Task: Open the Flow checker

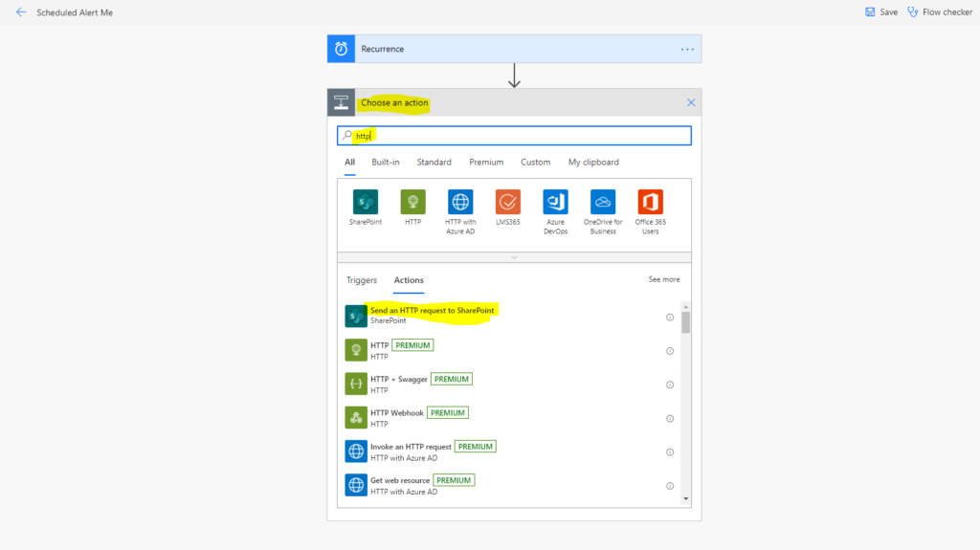Action: tap(940, 11)
